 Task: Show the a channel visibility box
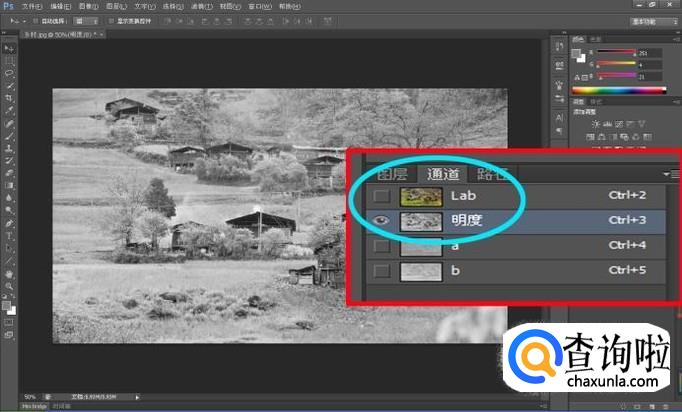(380, 246)
